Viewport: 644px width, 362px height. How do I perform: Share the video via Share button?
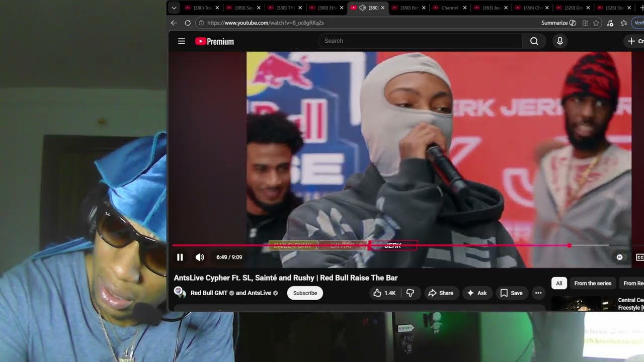pos(440,293)
